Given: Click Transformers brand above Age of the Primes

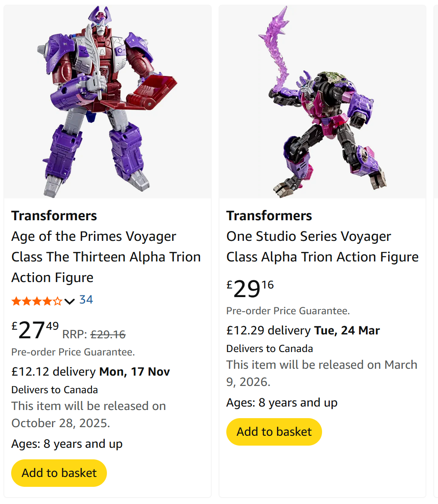Looking at the screenshot, I should [x=54, y=216].
